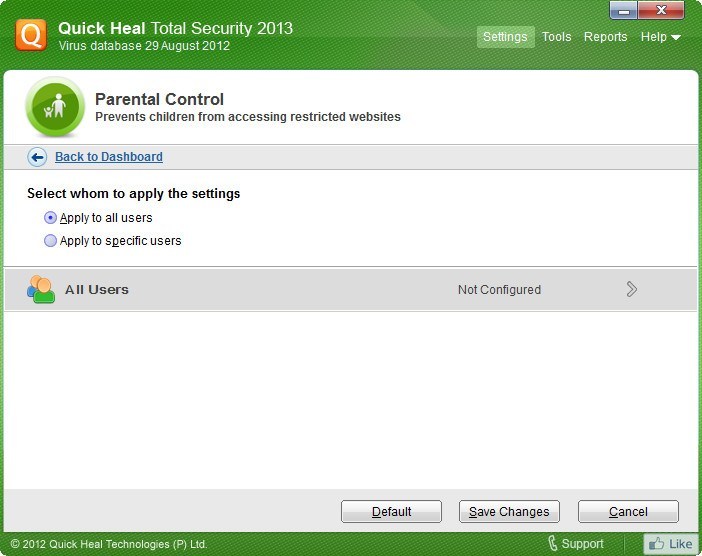The height and width of the screenshot is (556, 702).
Task: Click Save Changes button
Action: (x=509, y=511)
